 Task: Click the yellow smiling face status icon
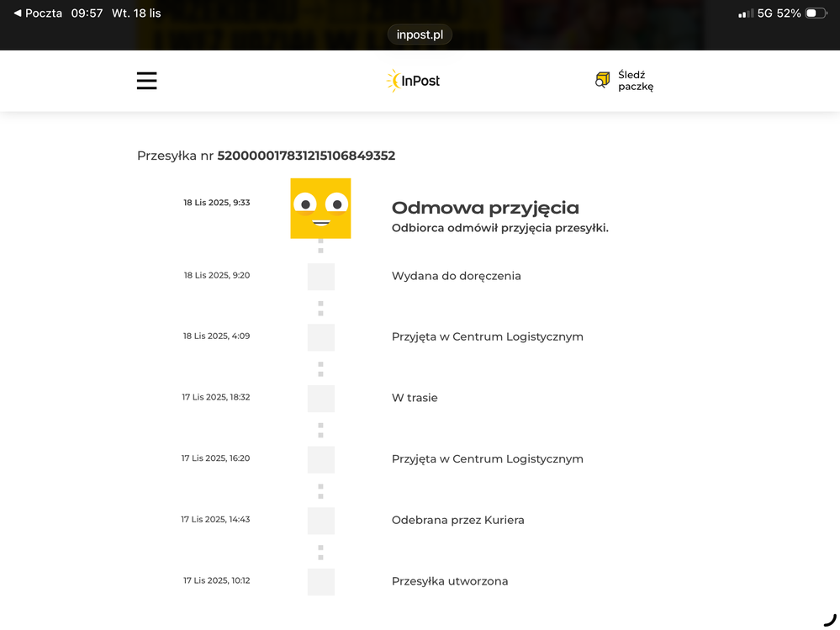(x=320, y=208)
